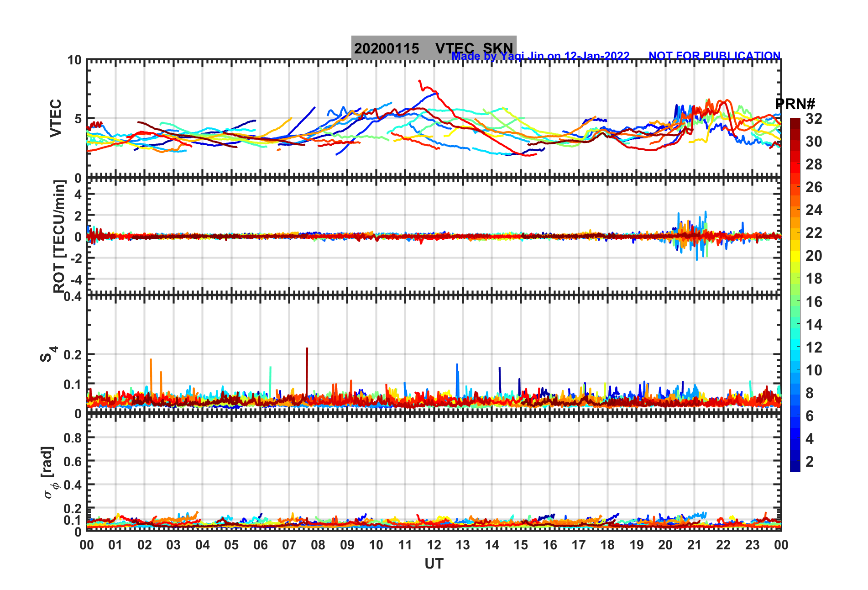Select the "19" hour tick on the UT axis
This screenshot has width=868, height=590.
637,545
